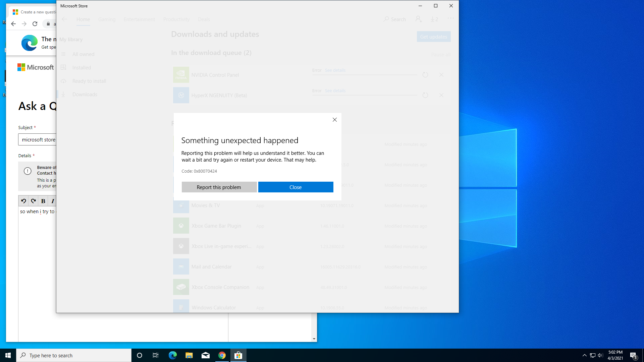Select Downloads in My library
Image resolution: width=644 pixels, height=362 pixels.
[x=85, y=94]
